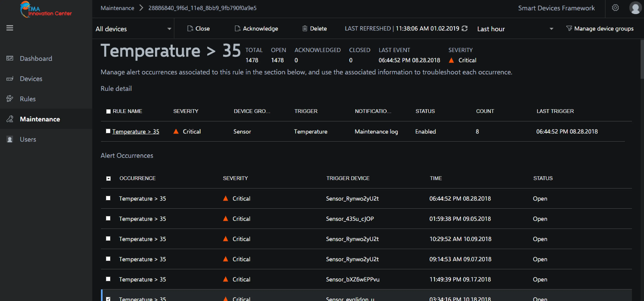The height and width of the screenshot is (301, 644).
Task: Uncheck occurrence at 03:34:16 PM 10.18.2018
Action: 108,299
